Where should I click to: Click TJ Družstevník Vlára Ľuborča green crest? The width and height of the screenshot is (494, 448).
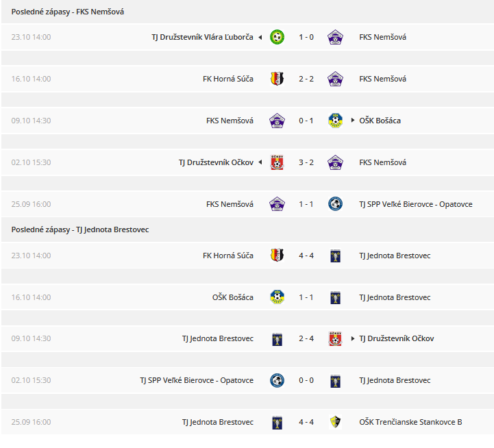click(277, 37)
